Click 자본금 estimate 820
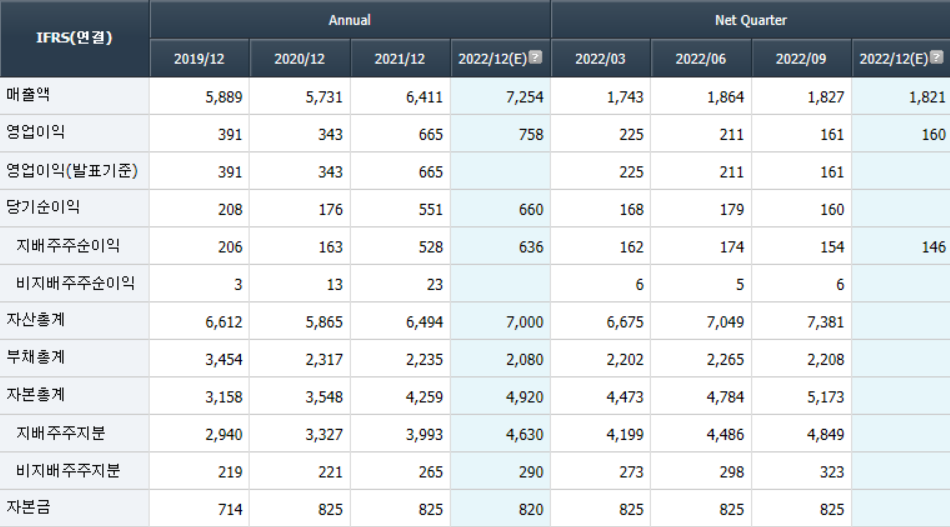The height and width of the screenshot is (527, 950). [x=531, y=510]
